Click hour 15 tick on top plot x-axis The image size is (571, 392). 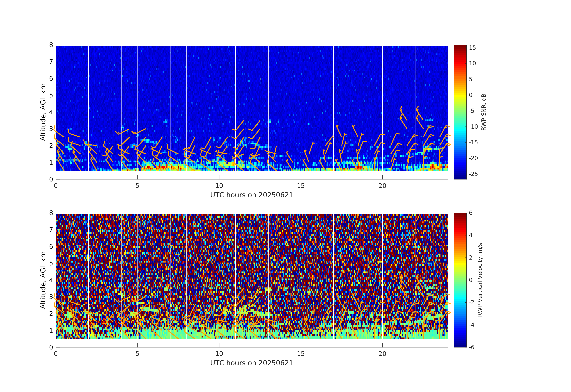click(x=301, y=186)
